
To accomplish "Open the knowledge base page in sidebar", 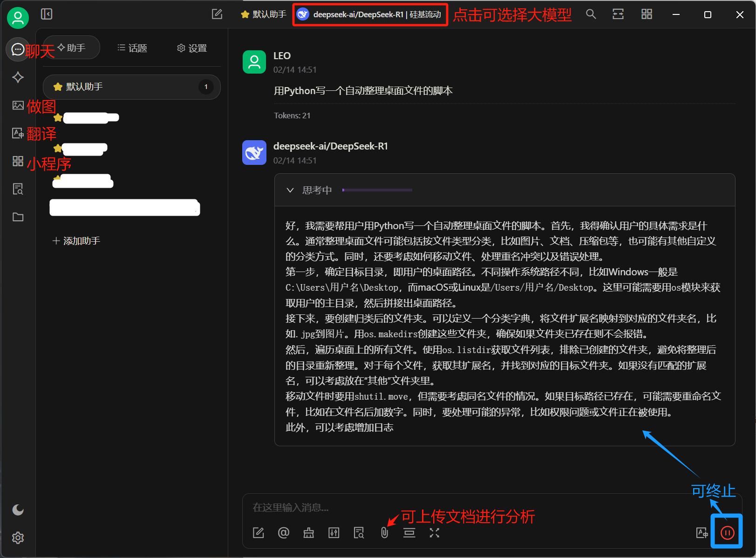I will tap(18, 189).
